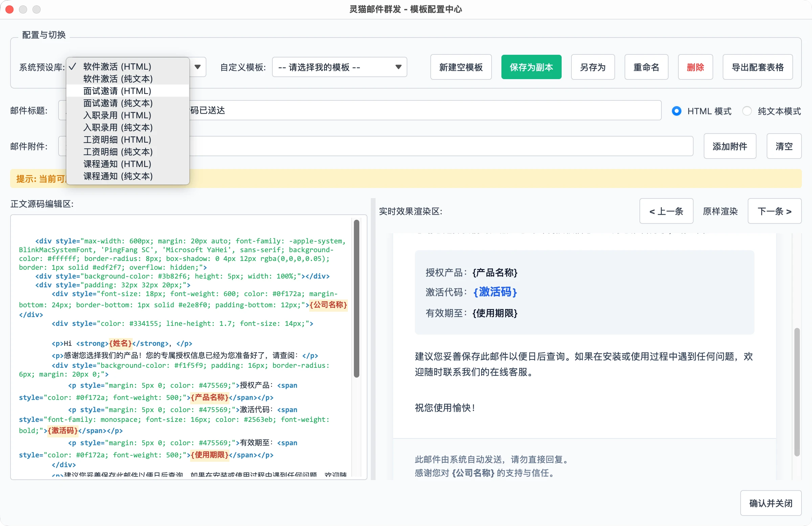Viewport: 812px width, 526px height.
Task: Click the render preview scrollbar
Action: tap(797, 392)
